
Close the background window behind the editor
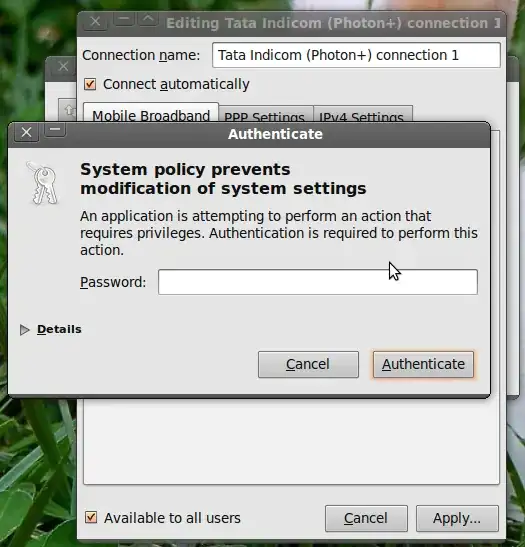[x=63, y=66]
